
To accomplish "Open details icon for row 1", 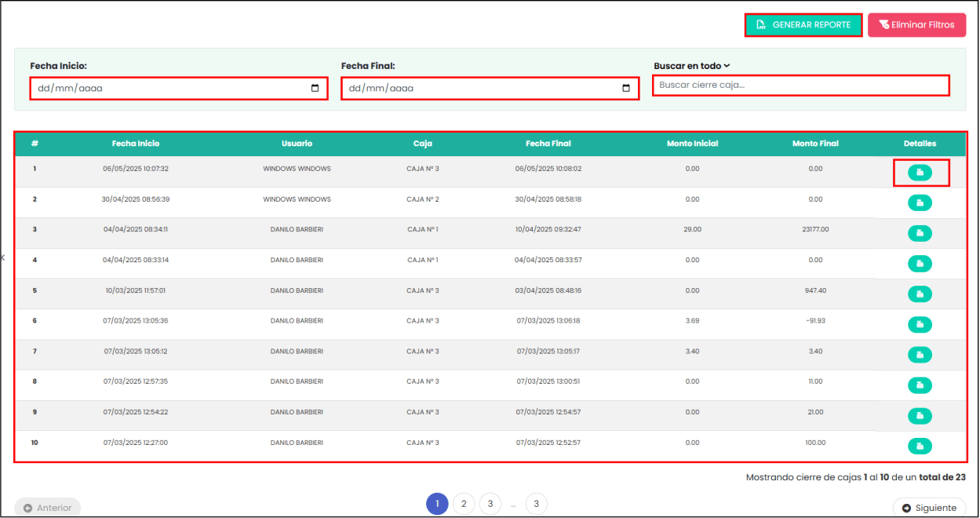I will 920,173.
